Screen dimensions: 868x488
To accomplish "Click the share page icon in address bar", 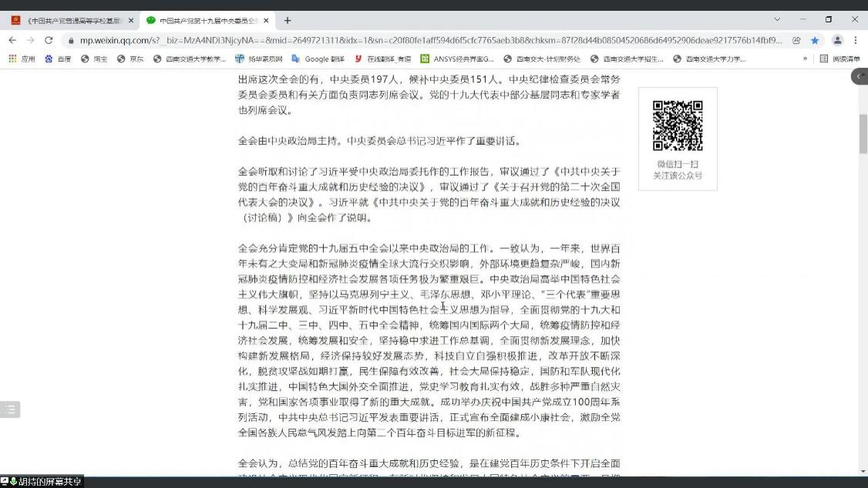I will (x=796, y=40).
